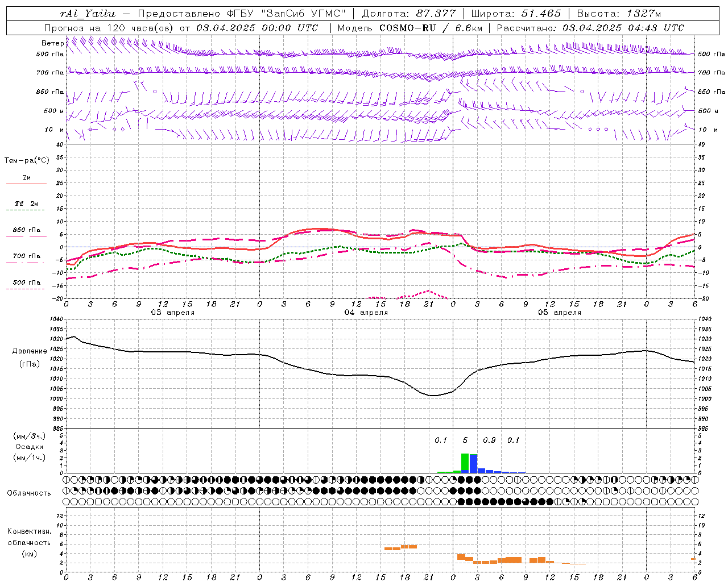The width and height of the screenshot is (728, 582).
Task: Click the (мм/1ч.) precipitation unit label
Action: [x=29, y=458]
